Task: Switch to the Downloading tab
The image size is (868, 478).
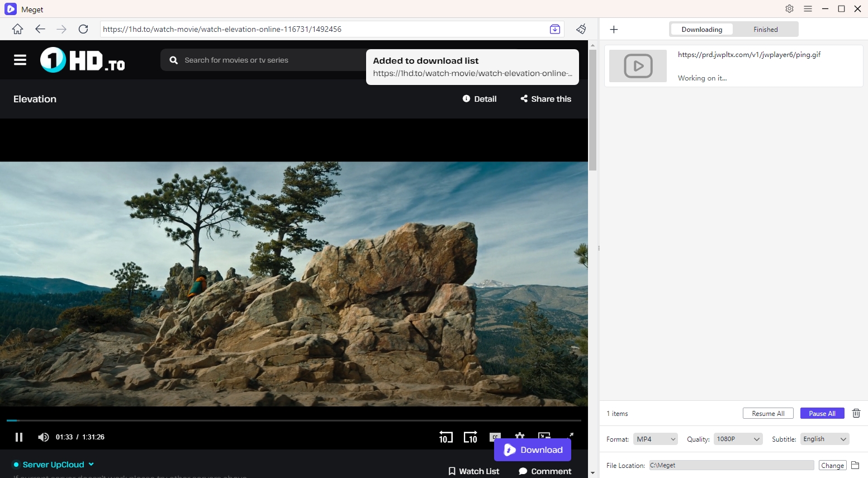Action: click(701, 29)
